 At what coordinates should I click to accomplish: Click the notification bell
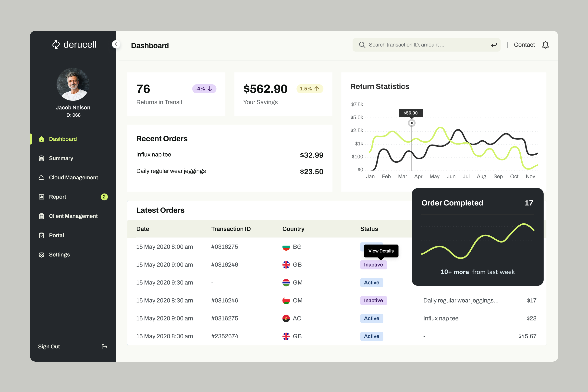(x=546, y=45)
